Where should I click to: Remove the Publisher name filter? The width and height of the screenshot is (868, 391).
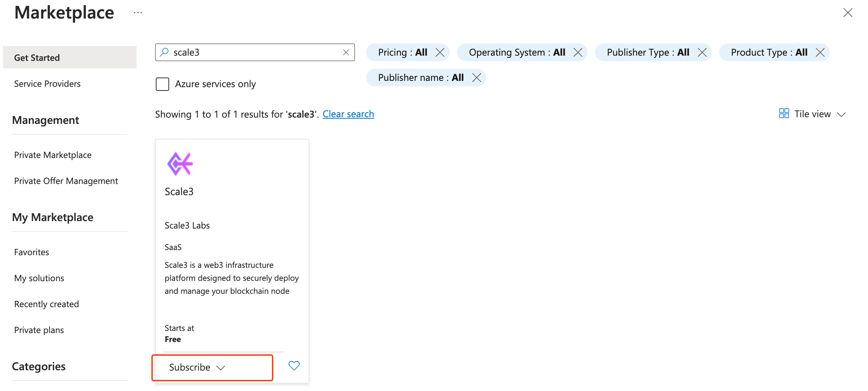[x=477, y=78]
